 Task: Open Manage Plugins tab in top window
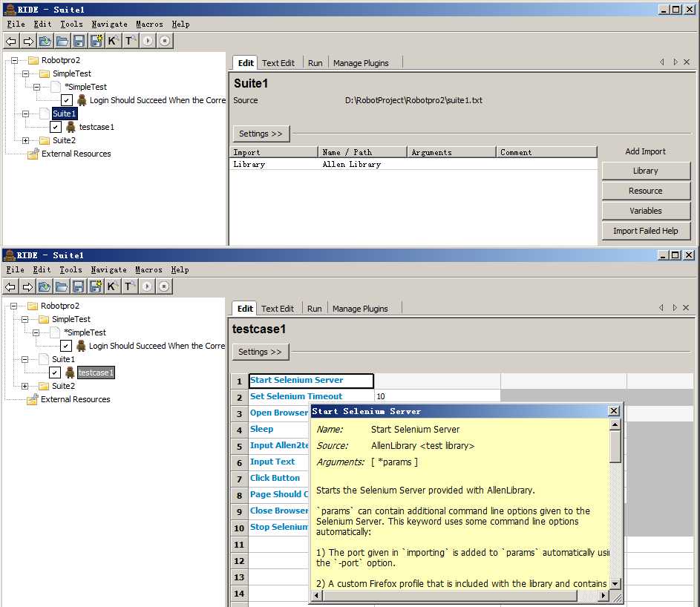coord(361,63)
